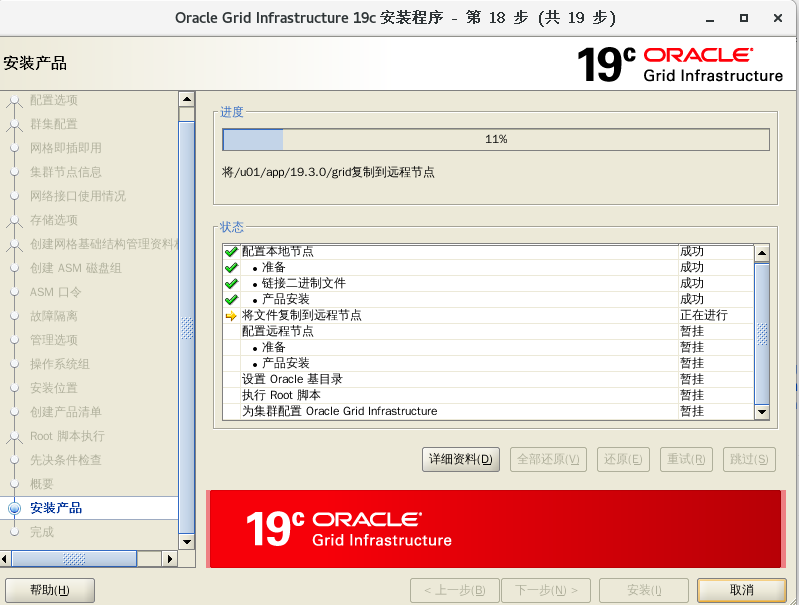Select 创建产品清单 step in sidebar
The width and height of the screenshot is (799, 605).
[66, 412]
